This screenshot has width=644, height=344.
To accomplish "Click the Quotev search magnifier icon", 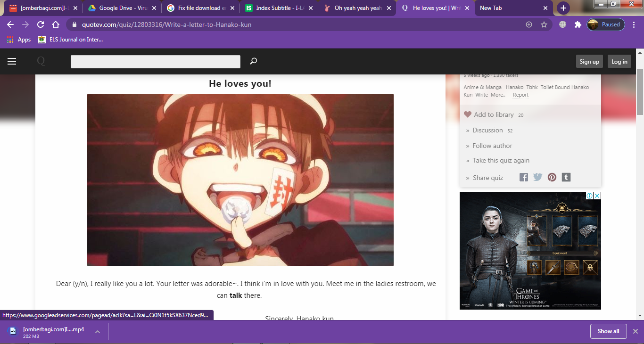I will (253, 61).
